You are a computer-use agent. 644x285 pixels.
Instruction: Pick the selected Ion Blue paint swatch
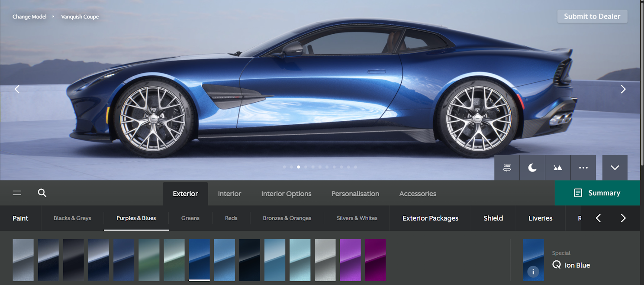200,260
